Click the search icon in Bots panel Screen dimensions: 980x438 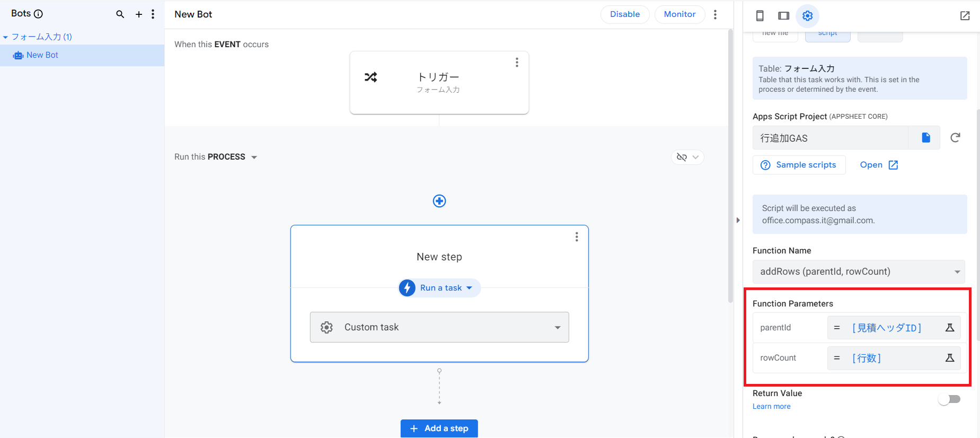120,14
